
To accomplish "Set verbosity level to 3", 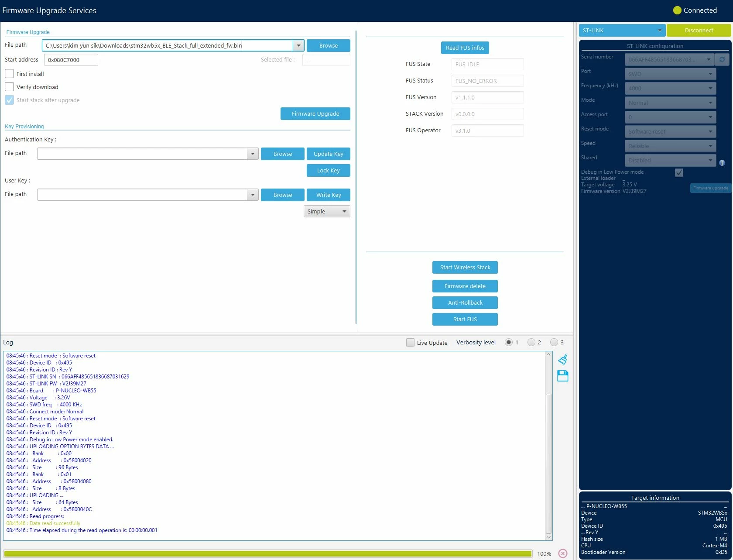I will (554, 342).
